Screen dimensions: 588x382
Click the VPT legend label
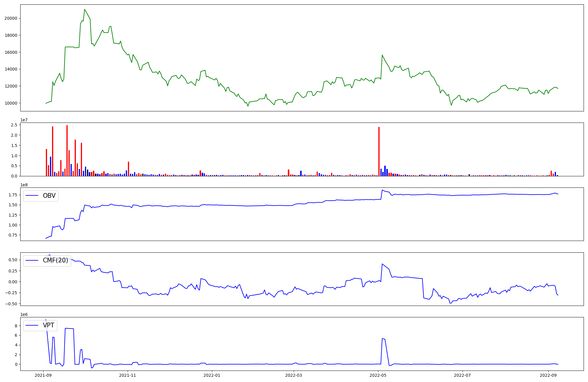pos(49,325)
